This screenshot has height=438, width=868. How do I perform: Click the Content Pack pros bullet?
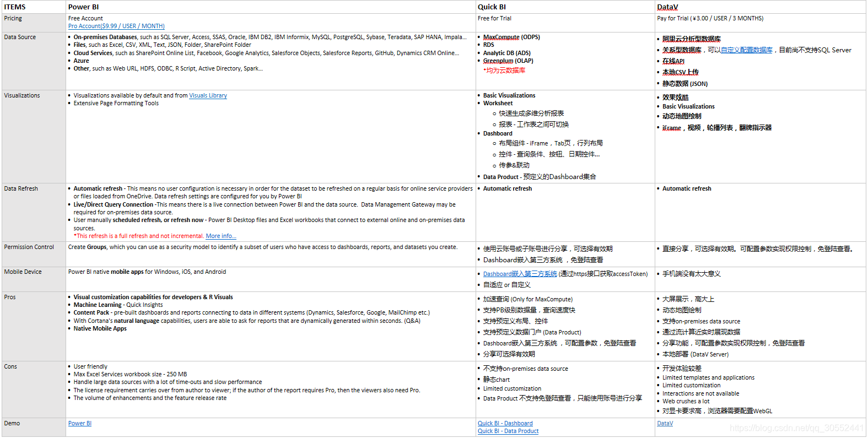click(x=252, y=312)
